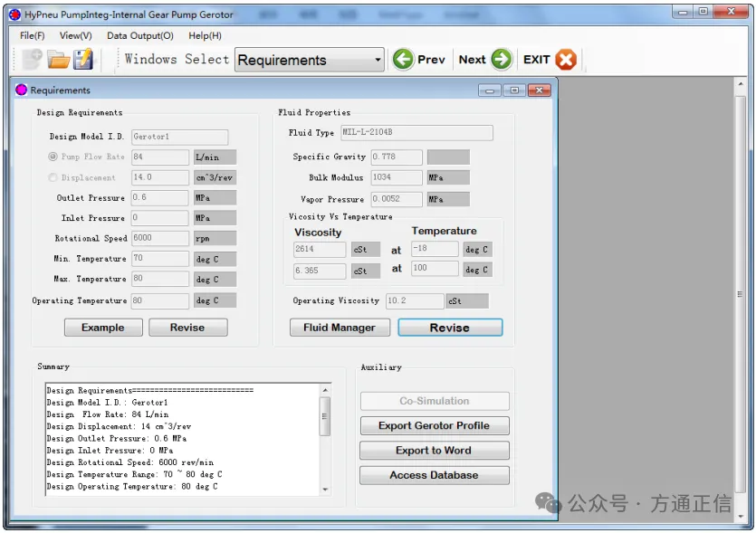Select the Displacement radio button
756x533 pixels.
(53, 177)
